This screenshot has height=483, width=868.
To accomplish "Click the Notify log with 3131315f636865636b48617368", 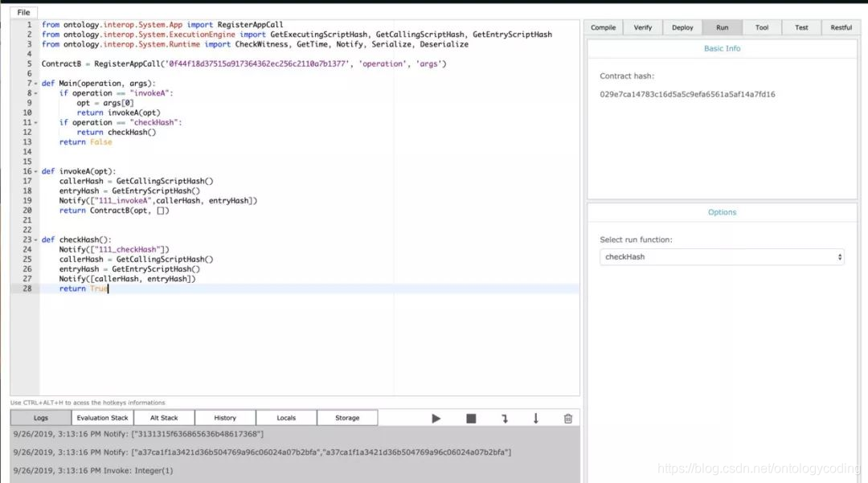I will point(138,434).
